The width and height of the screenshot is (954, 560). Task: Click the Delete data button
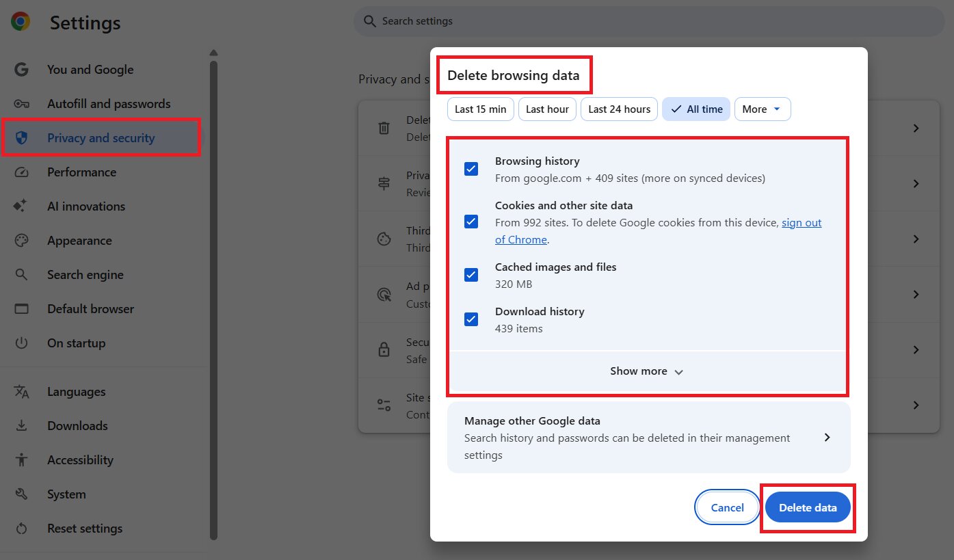point(808,508)
